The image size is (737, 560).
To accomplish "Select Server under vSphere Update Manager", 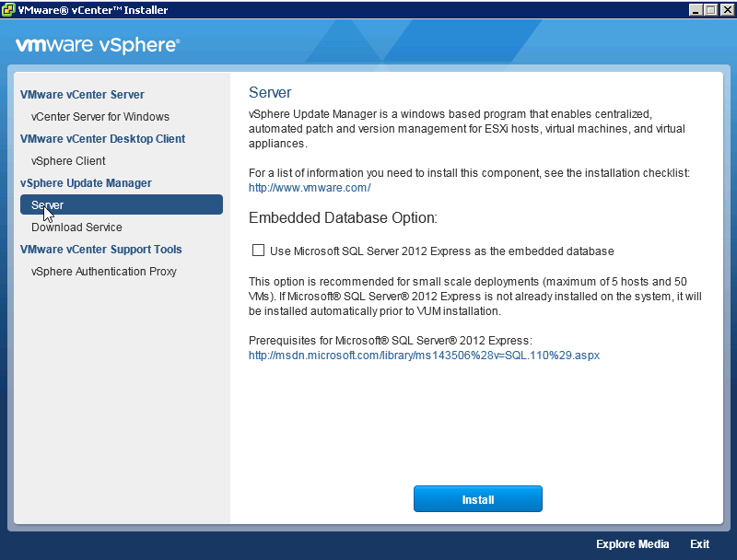I will [x=122, y=204].
